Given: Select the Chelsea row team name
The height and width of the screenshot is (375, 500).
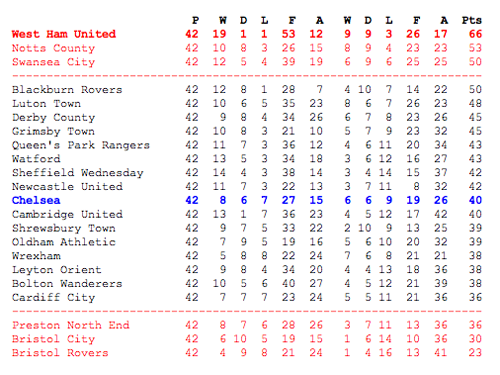Looking at the screenshot, I should click(36, 200).
